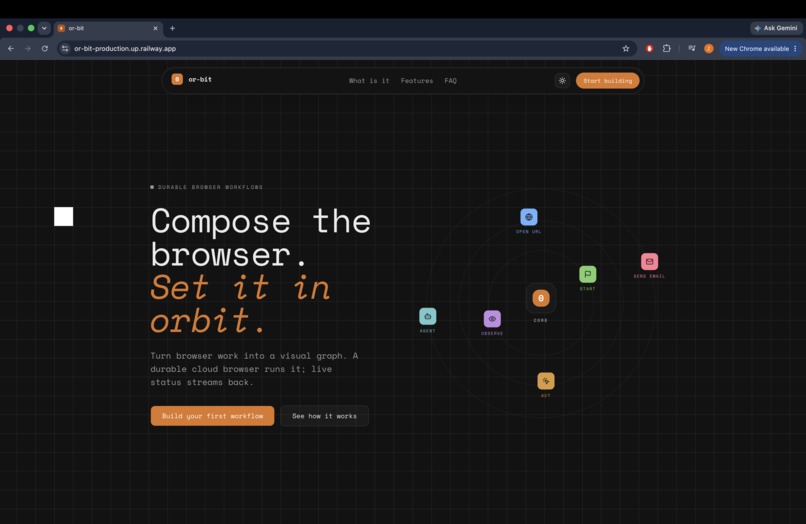
Task: Open the What is it nav link
Action: pyautogui.click(x=369, y=81)
